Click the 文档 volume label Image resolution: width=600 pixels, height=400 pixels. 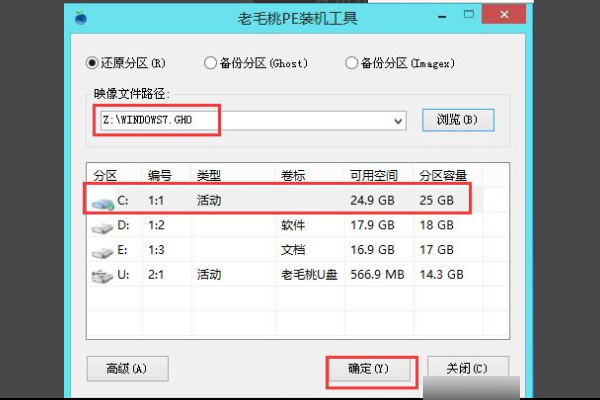293,250
